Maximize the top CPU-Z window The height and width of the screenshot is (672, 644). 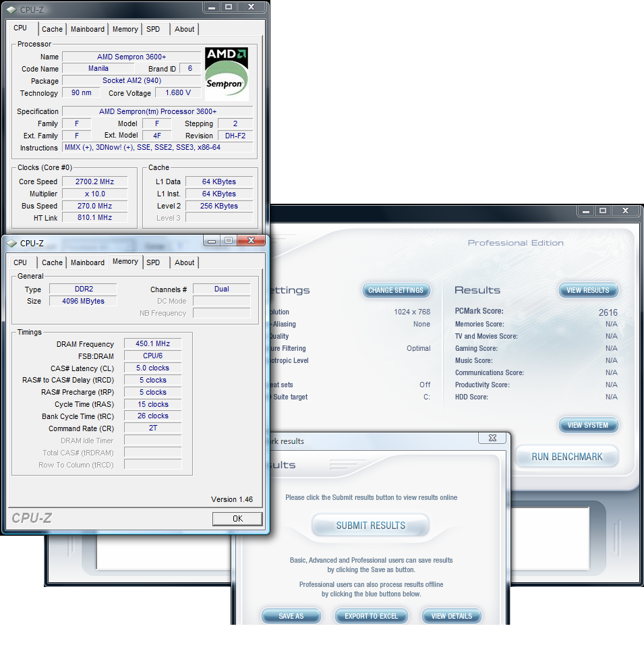[229, 7]
